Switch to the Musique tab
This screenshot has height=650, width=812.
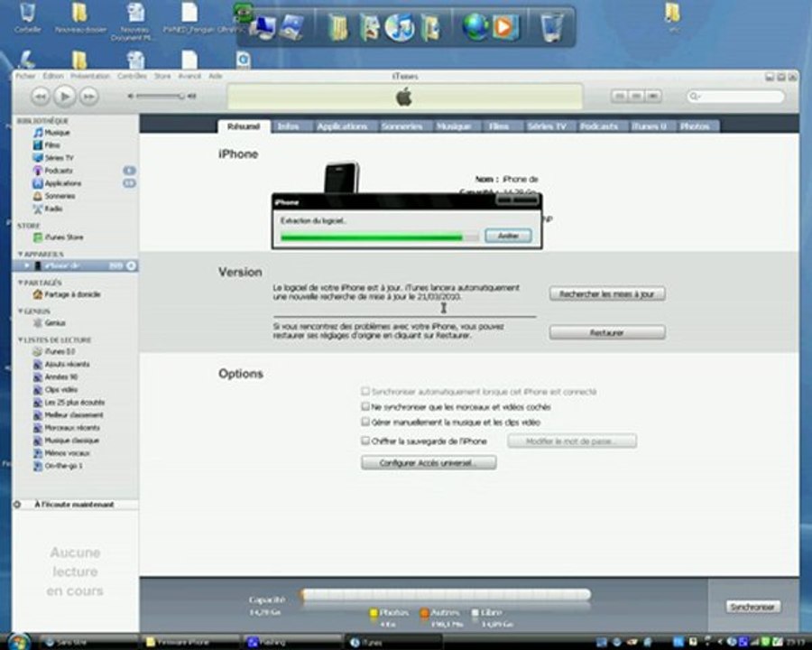tap(454, 126)
